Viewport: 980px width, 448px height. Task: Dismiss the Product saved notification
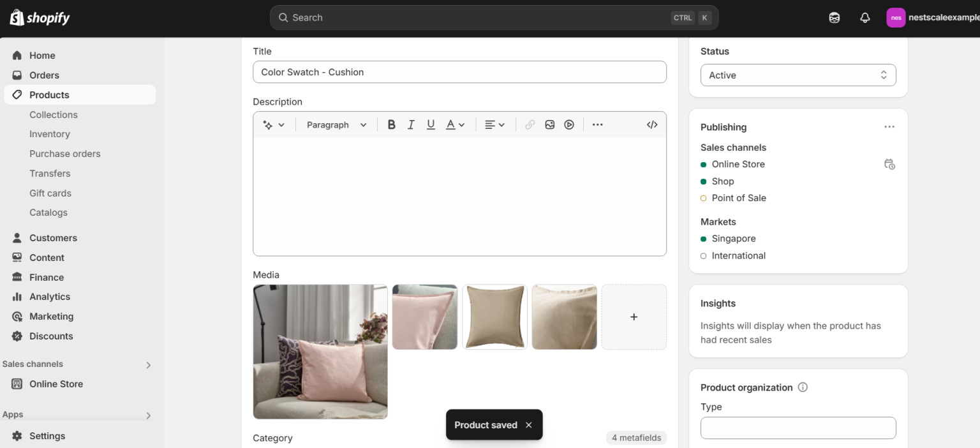pyautogui.click(x=528, y=424)
